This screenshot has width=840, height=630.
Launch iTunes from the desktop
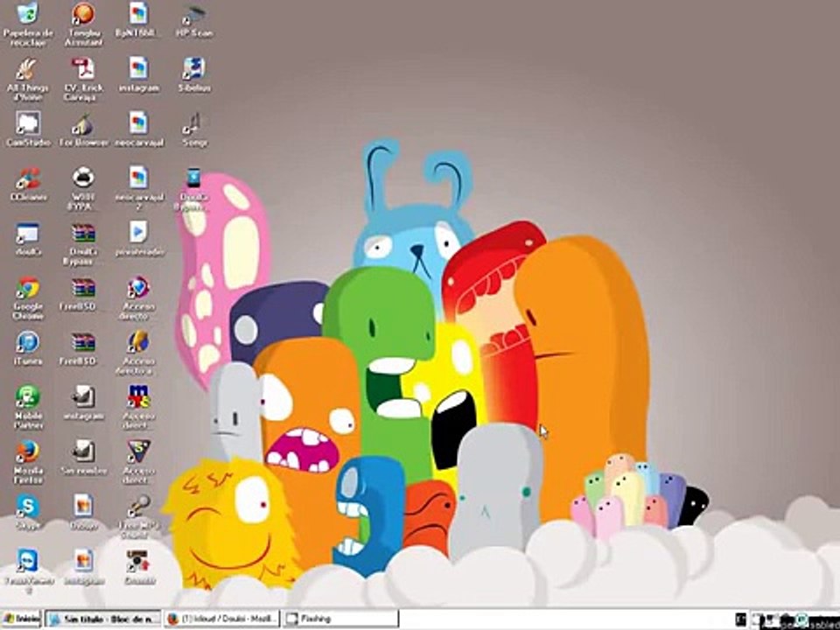[28, 349]
